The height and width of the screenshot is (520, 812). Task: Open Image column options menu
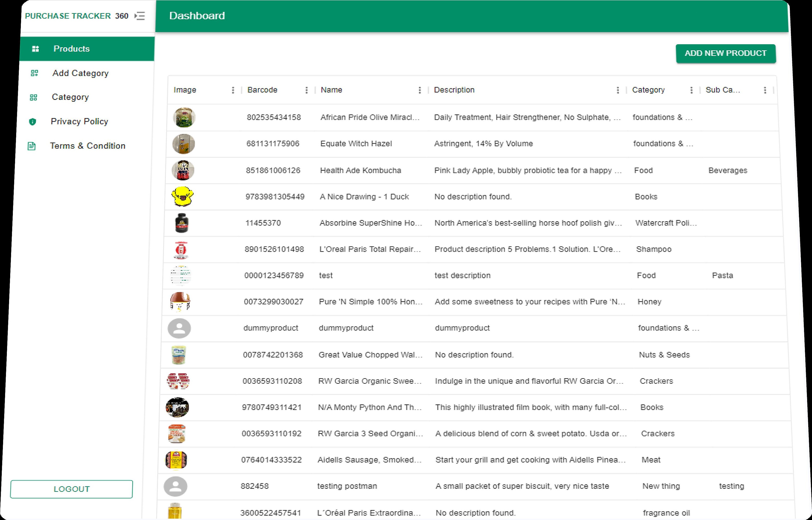coord(233,90)
